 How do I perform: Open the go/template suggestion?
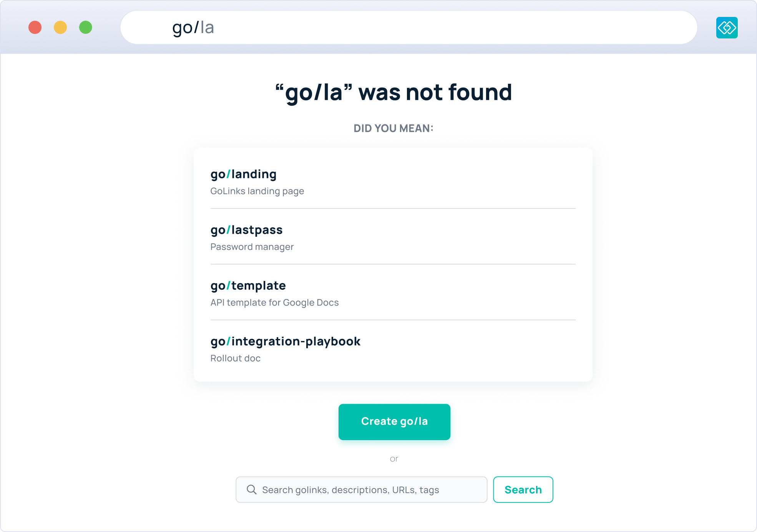[x=248, y=285]
